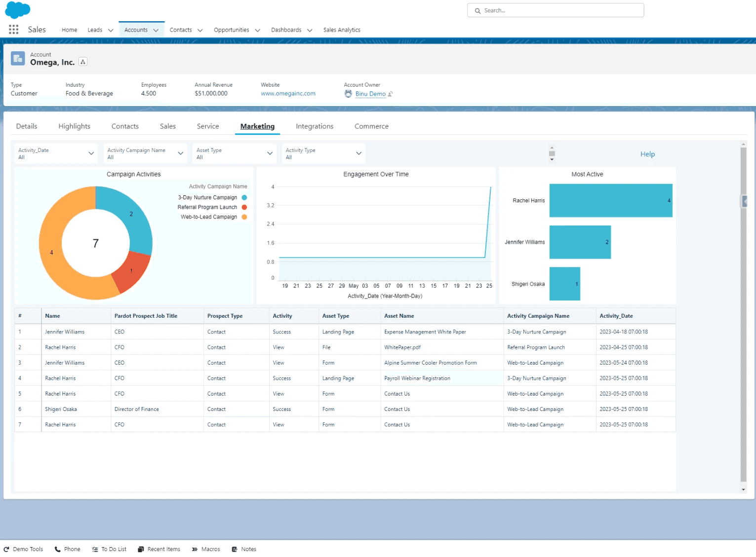756x557 pixels.
Task: Open Demo Tools in utility bar
Action: pyautogui.click(x=23, y=549)
